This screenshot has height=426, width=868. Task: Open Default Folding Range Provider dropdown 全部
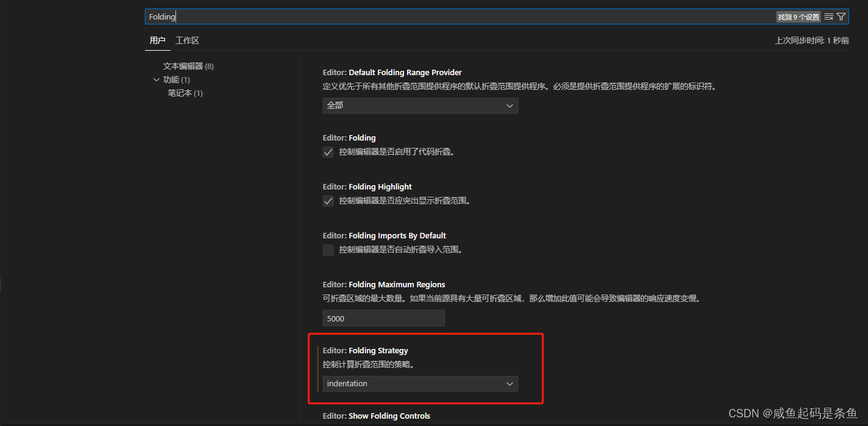(x=420, y=106)
